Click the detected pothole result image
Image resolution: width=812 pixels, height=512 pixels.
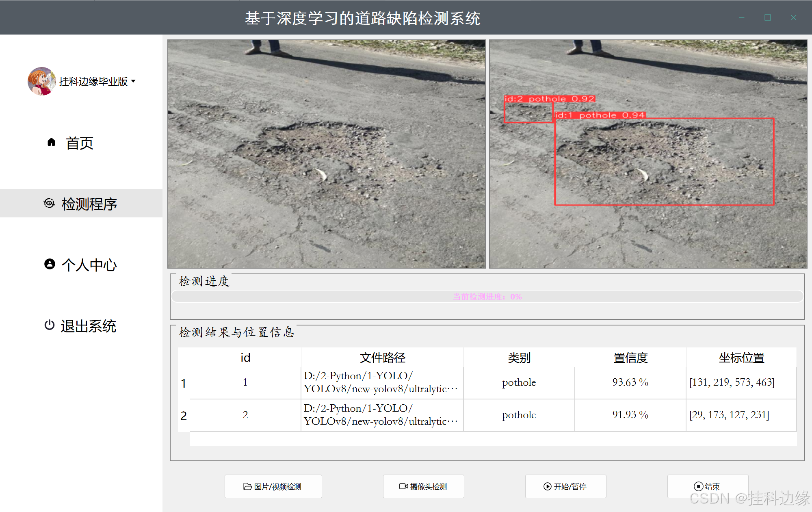tap(648, 154)
